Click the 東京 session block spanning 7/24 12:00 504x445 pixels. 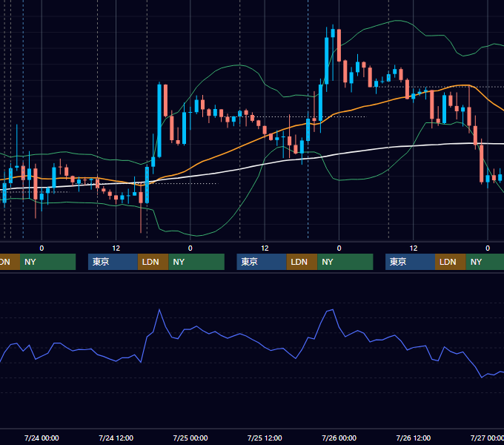113,262
